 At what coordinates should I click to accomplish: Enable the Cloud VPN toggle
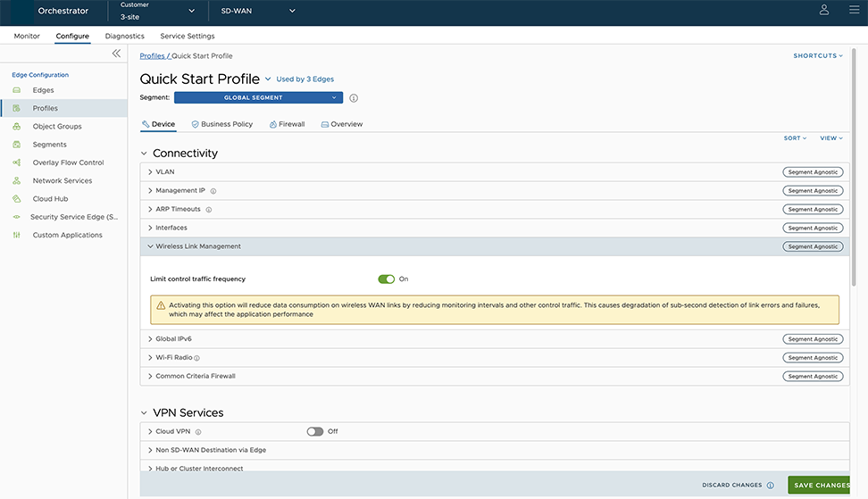tap(314, 431)
